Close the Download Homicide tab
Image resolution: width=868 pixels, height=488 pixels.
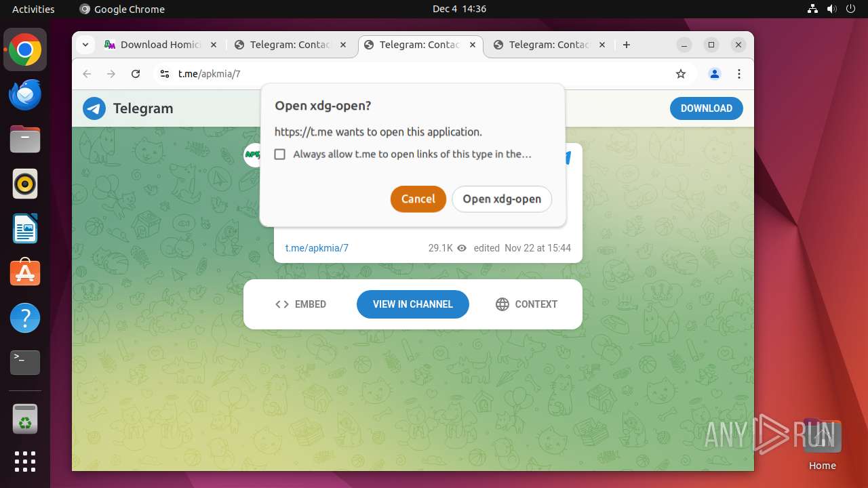(x=214, y=45)
